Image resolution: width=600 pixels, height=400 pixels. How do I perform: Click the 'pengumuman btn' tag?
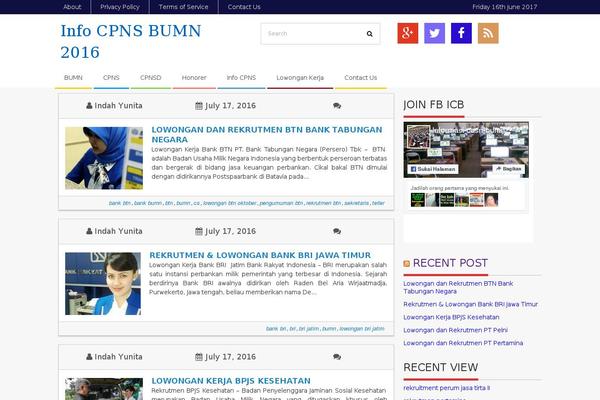281,203
